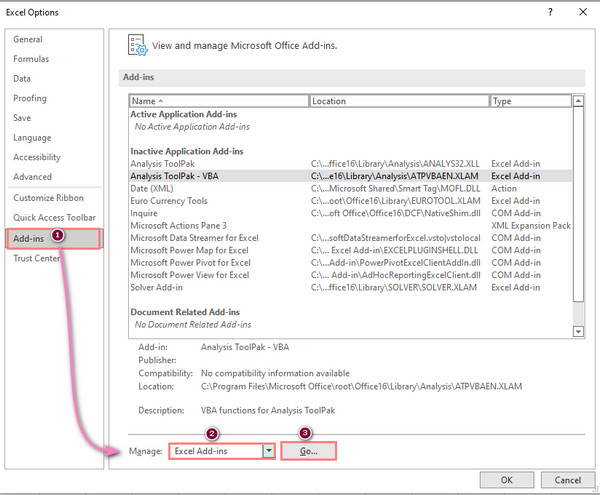600x495 pixels.
Task: Click the XML Expansion Pack type cell
Action: pyautogui.click(x=531, y=226)
